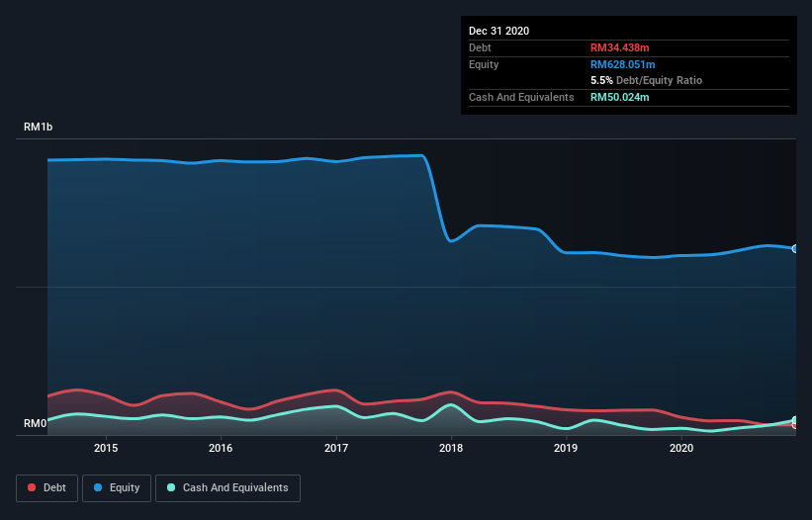
Task: Click the 2016 x-axis label
Action: (221, 448)
